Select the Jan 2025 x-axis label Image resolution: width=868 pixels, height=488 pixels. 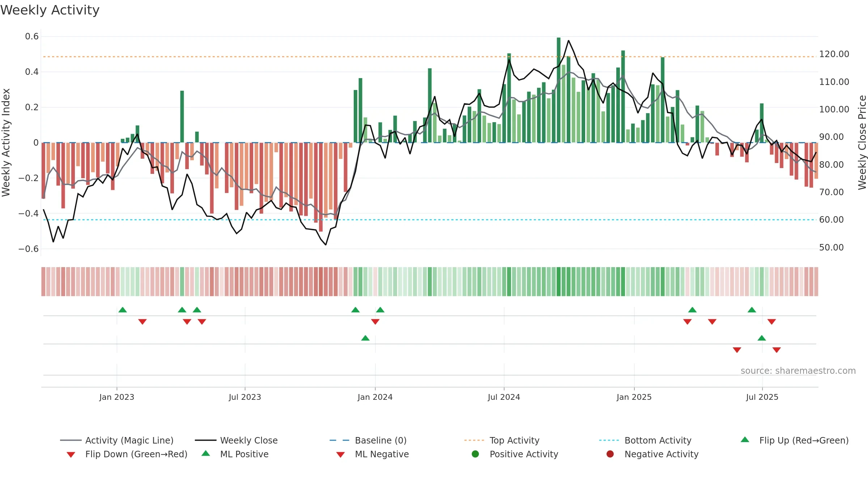click(x=634, y=397)
